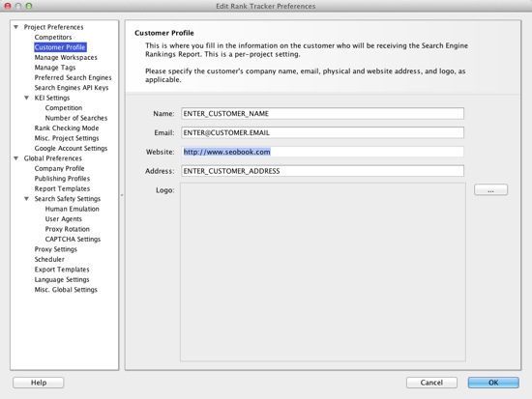Open the Scheduler preferences

click(x=49, y=259)
